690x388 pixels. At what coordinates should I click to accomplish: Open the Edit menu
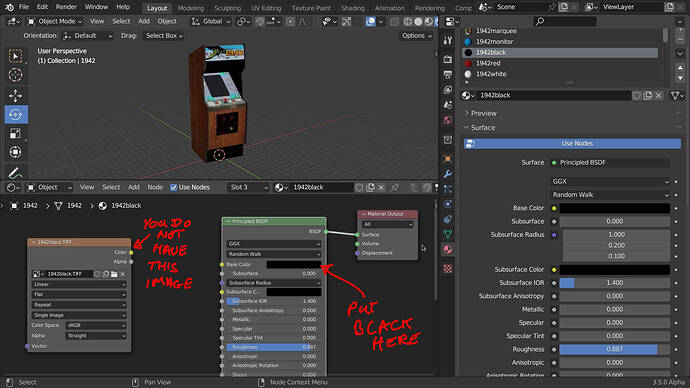(x=42, y=7)
